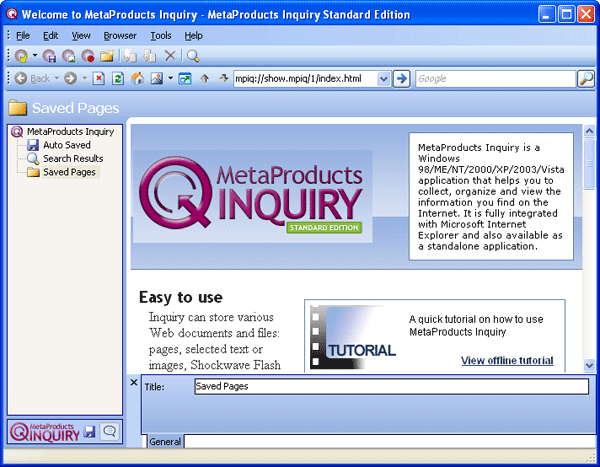Expand the address bar dropdown list
This screenshot has width=600, height=467.
(x=383, y=79)
